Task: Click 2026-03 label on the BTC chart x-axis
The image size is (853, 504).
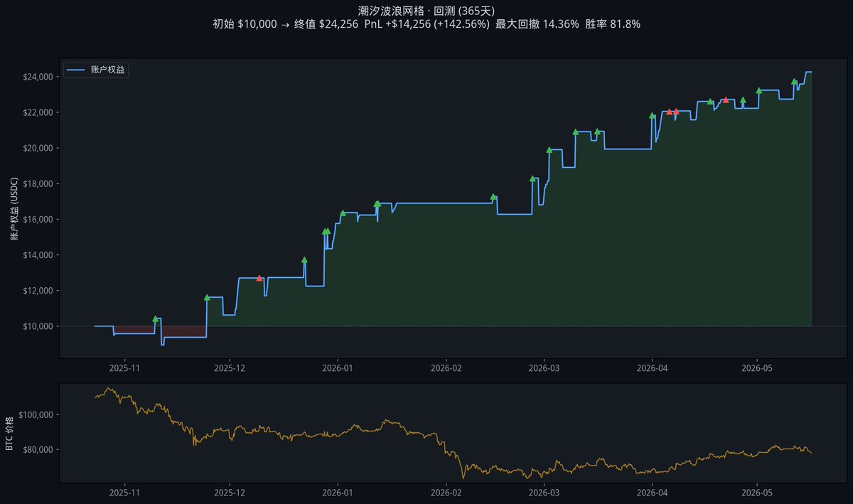Action: pyautogui.click(x=544, y=493)
